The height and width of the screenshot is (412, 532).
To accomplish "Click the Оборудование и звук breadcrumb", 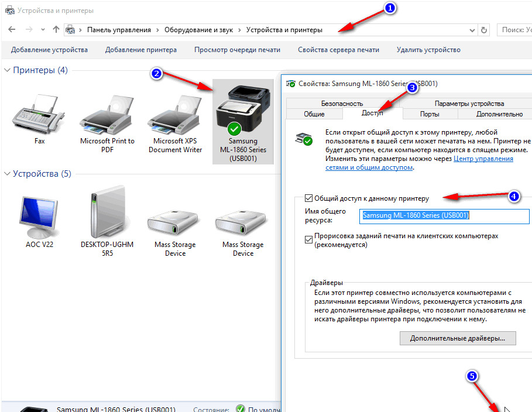I will click(x=198, y=30).
